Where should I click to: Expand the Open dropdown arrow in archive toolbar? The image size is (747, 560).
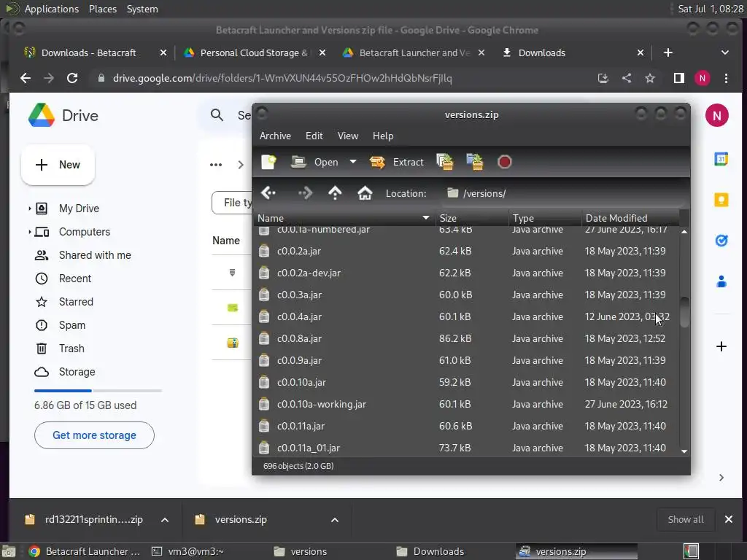tap(353, 162)
